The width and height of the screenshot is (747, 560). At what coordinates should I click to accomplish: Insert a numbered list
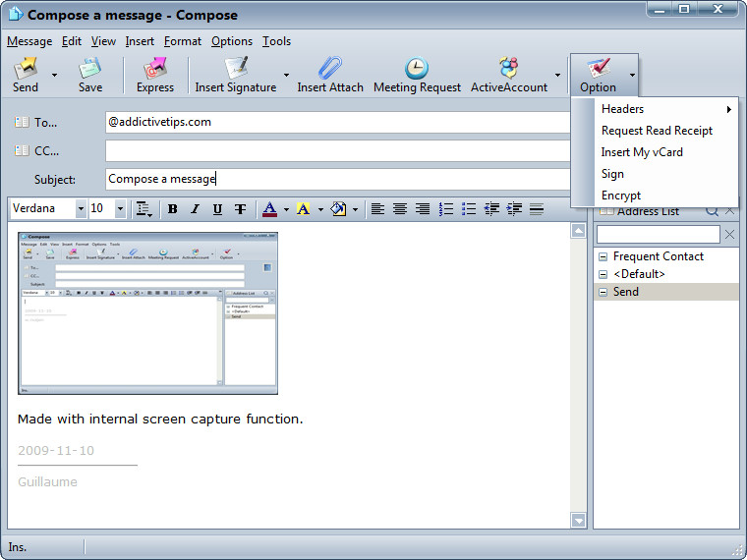tap(446, 209)
